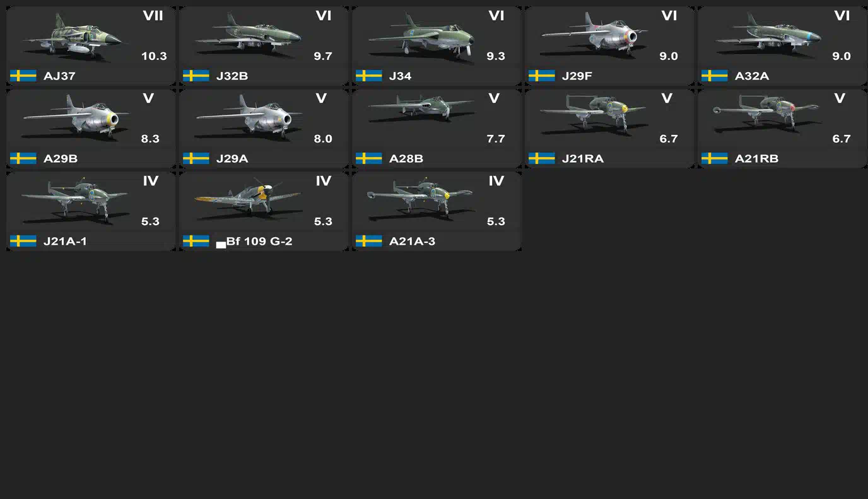Select the AJ37 aircraft card

point(91,46)
